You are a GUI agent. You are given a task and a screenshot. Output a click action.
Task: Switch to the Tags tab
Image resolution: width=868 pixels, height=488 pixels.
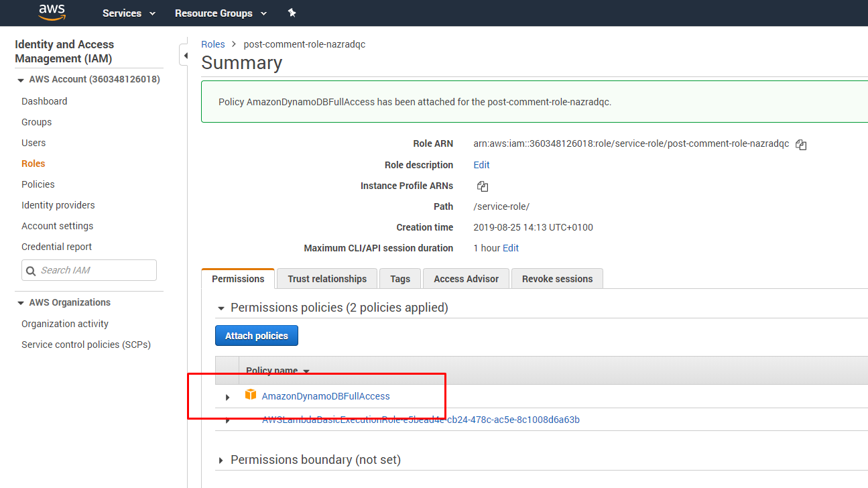coord(400,279)
